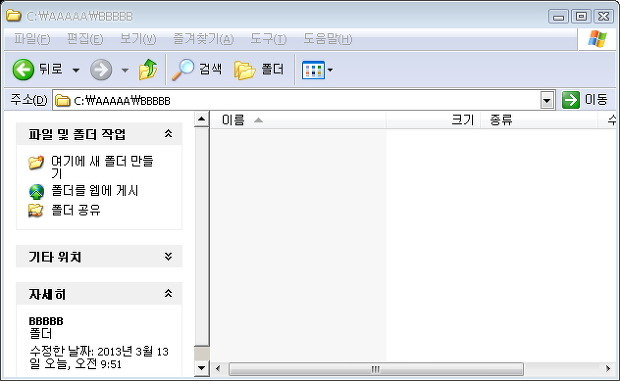This screenshot has height=381, width=620.
Task: Open the 보기(V) menu
Action: tap(138, 39)
